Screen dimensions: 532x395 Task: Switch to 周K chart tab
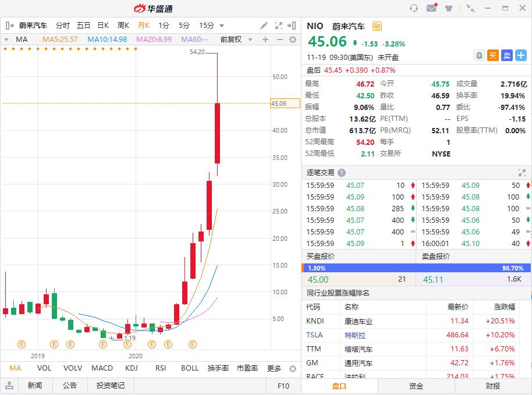pos(123,26)
